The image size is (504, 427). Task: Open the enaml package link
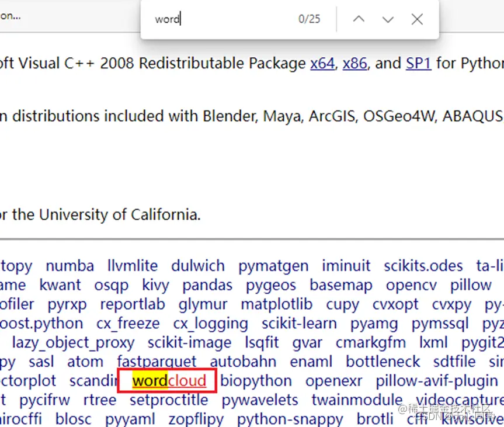tap(311, 362)
